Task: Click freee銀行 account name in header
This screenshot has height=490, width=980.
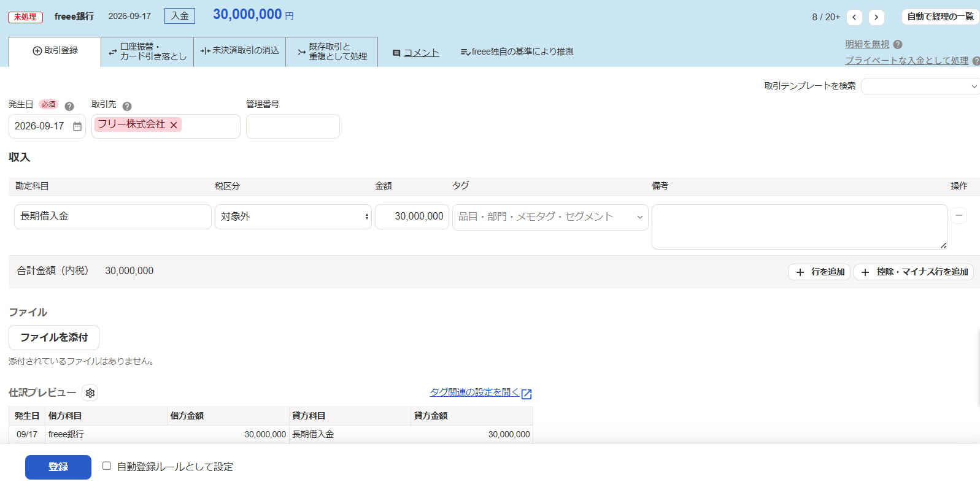Action: pos(74,17)
